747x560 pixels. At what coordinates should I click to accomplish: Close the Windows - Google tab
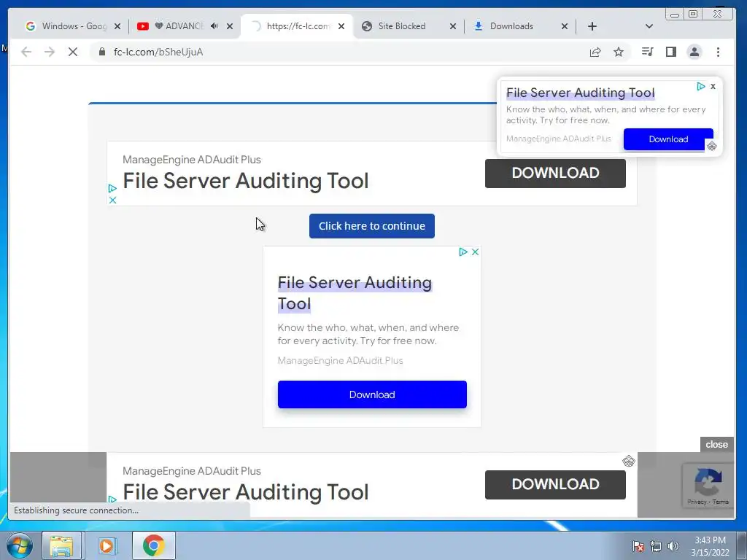[117, 26]
